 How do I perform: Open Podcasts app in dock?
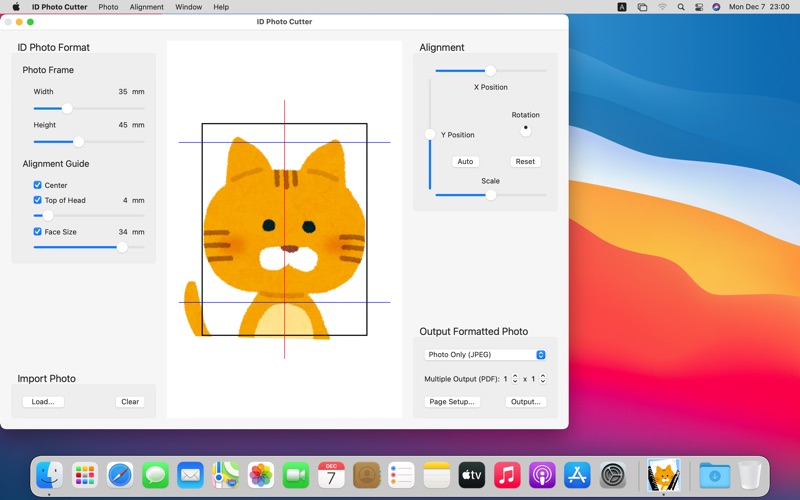[x=542, y=475]
